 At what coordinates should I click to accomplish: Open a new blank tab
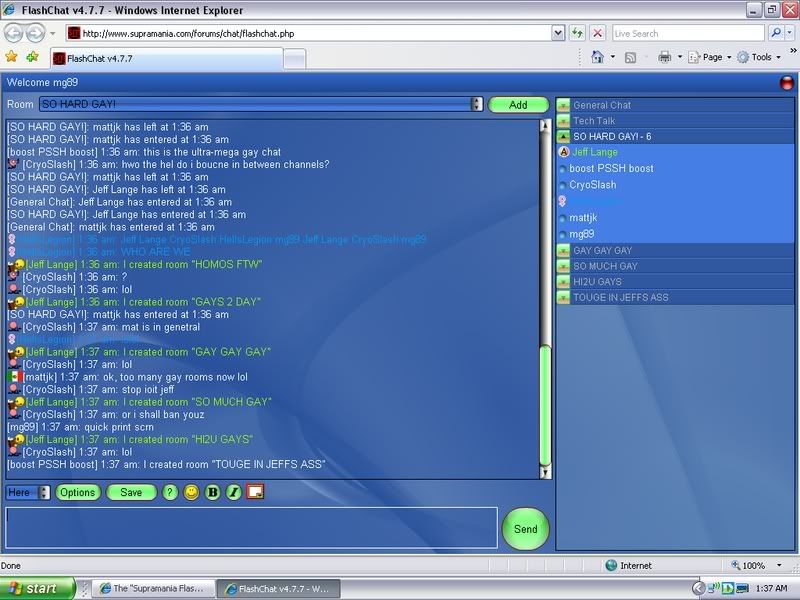pyautogui.click(x=294, y=59)
